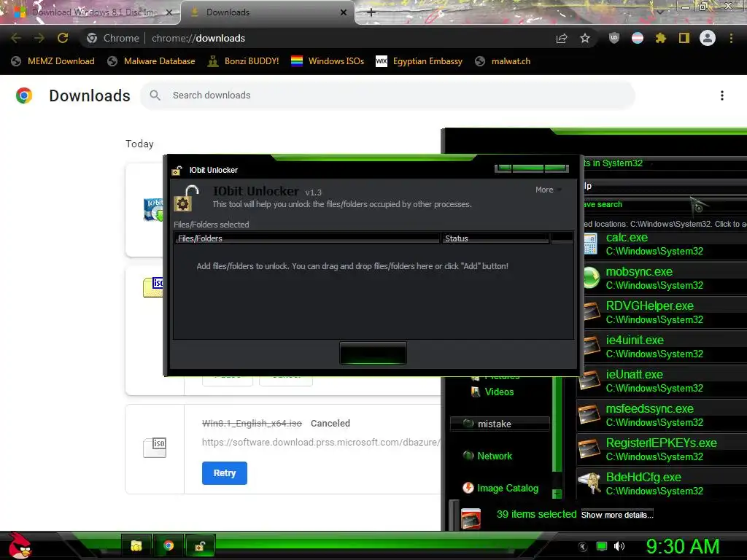Expand hidden tray icons arrow
The image size is (747, 560).
tap(583, 547)
